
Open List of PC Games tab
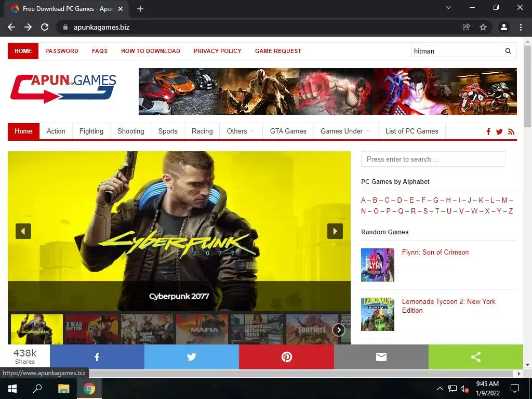[411, 131]
